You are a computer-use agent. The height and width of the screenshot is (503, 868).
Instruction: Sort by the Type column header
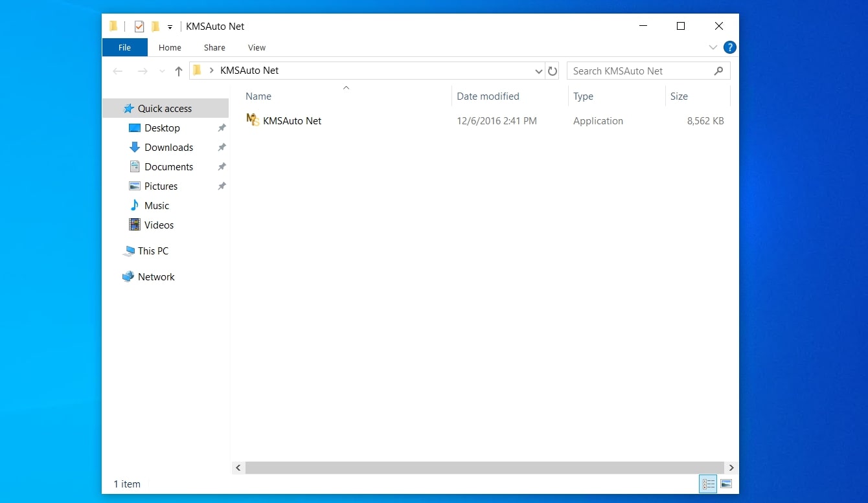583,96
